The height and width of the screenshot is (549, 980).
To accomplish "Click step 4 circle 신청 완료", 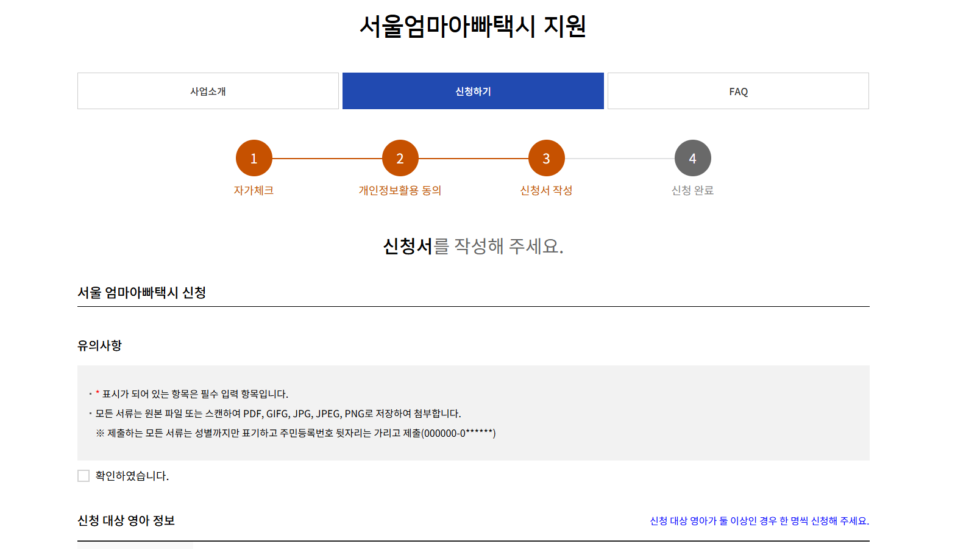I will click(693, 158).
